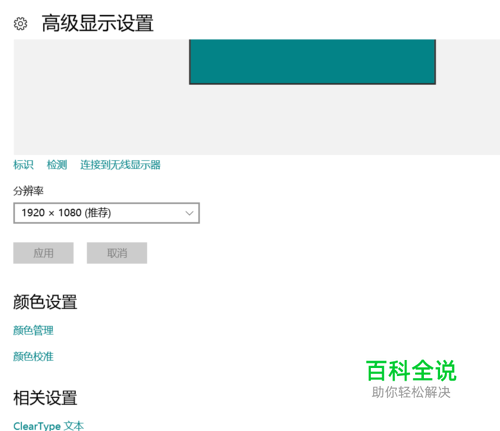Open the 颜色校准 link

point(33,356)
